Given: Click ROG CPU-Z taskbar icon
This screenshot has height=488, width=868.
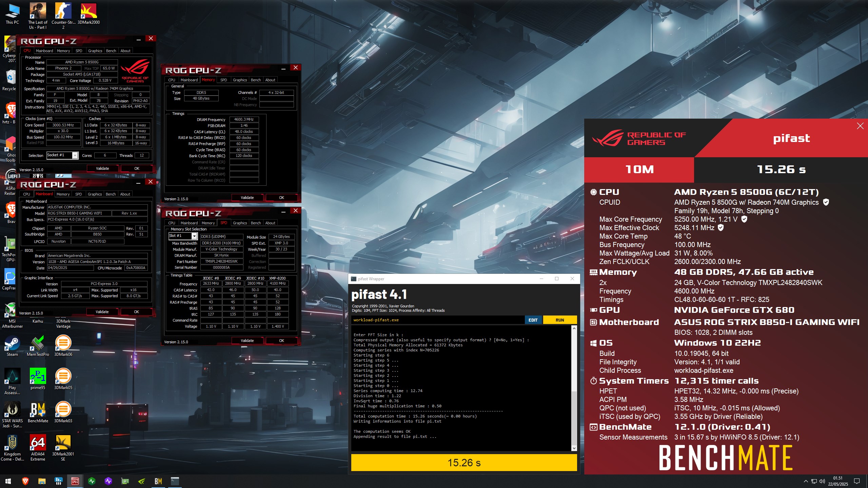Looking at the screenshot, I should pos(75,481).
